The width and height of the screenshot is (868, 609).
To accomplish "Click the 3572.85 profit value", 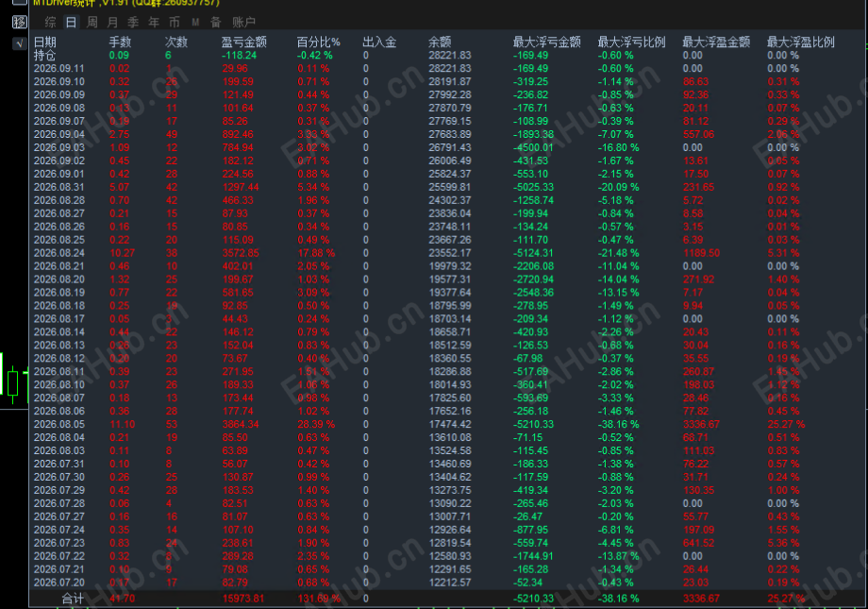I will coord(241,253).
